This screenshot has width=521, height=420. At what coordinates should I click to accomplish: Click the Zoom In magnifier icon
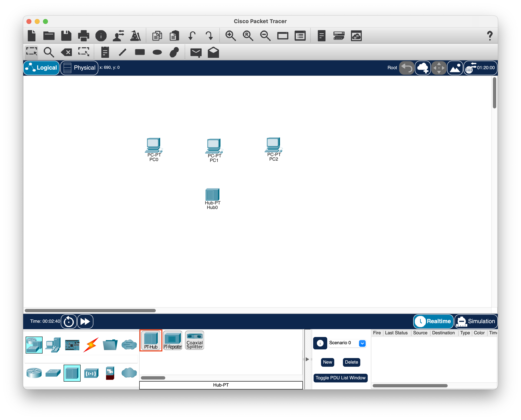[x=230, y=36]
